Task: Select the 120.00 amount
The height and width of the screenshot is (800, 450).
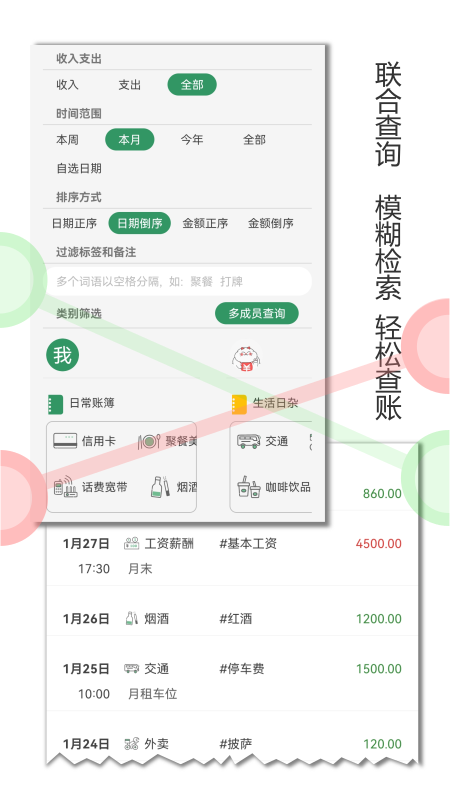Action: click(x=383, y=744)
